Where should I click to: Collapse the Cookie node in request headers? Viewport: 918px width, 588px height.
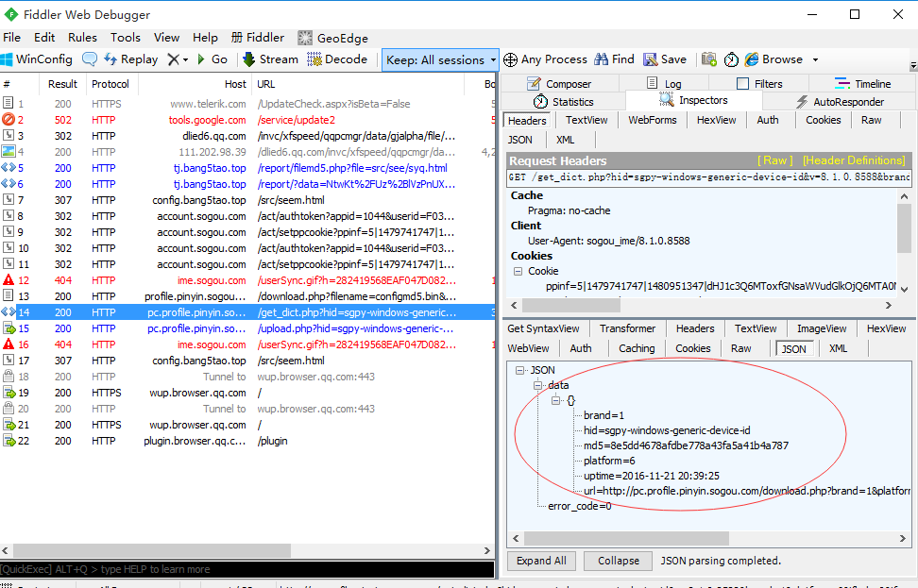click(x=518, y=272)
